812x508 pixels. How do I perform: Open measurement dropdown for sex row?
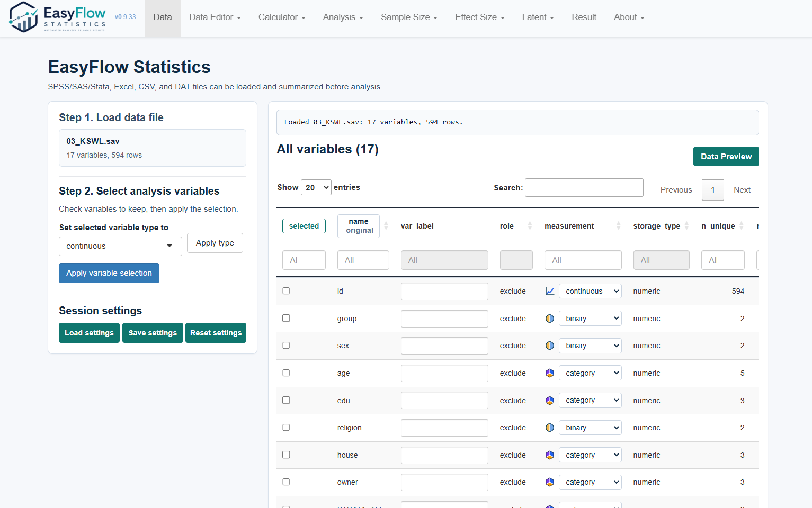point(590,346)
